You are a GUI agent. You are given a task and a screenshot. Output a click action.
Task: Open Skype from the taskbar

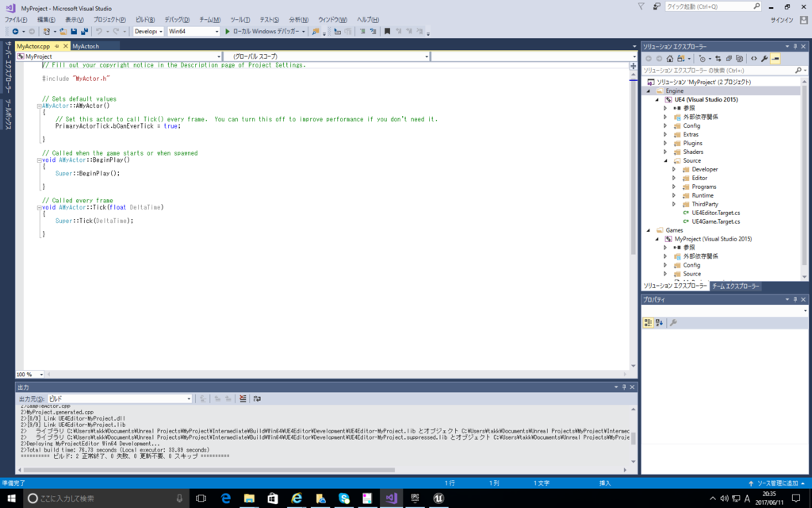tap(344, 498)
